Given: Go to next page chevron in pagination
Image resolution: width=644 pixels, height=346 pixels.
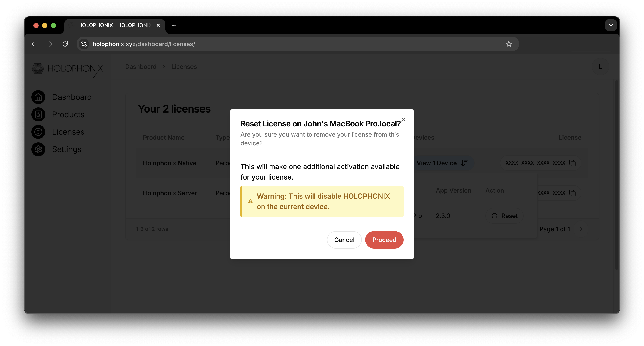Looking at the screenshot, I should pos(581,229).
